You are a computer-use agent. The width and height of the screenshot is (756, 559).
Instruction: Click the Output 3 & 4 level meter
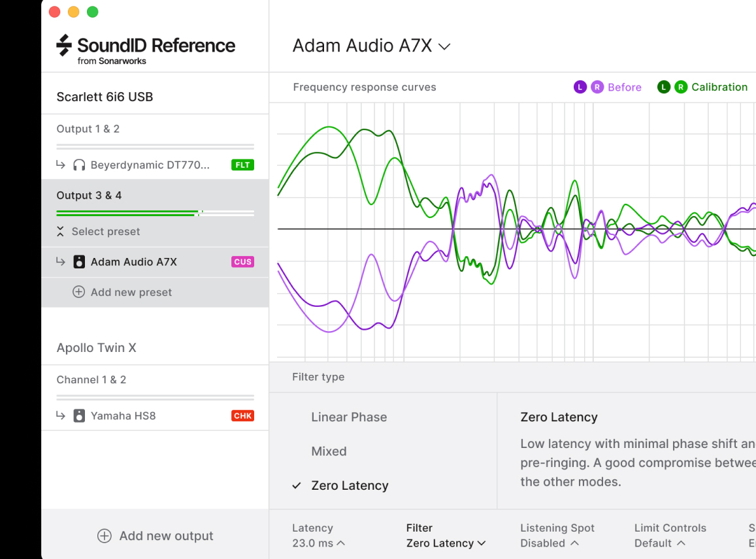tap(155, 213)
